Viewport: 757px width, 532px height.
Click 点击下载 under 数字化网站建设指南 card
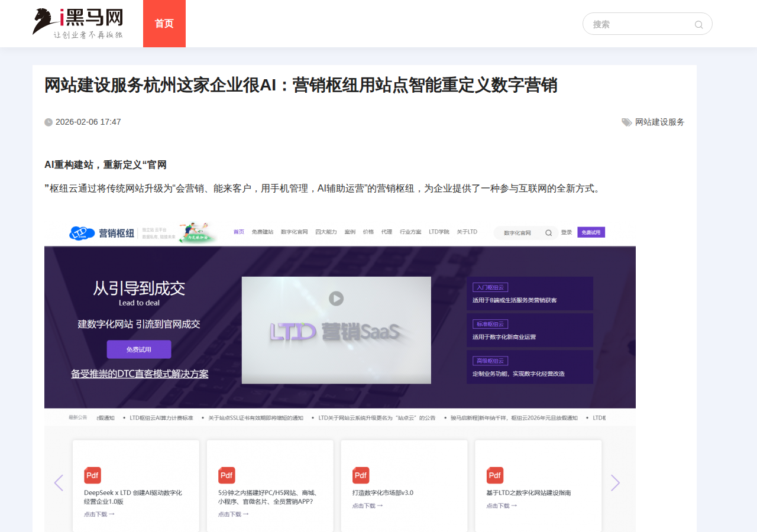click(502, 506)
